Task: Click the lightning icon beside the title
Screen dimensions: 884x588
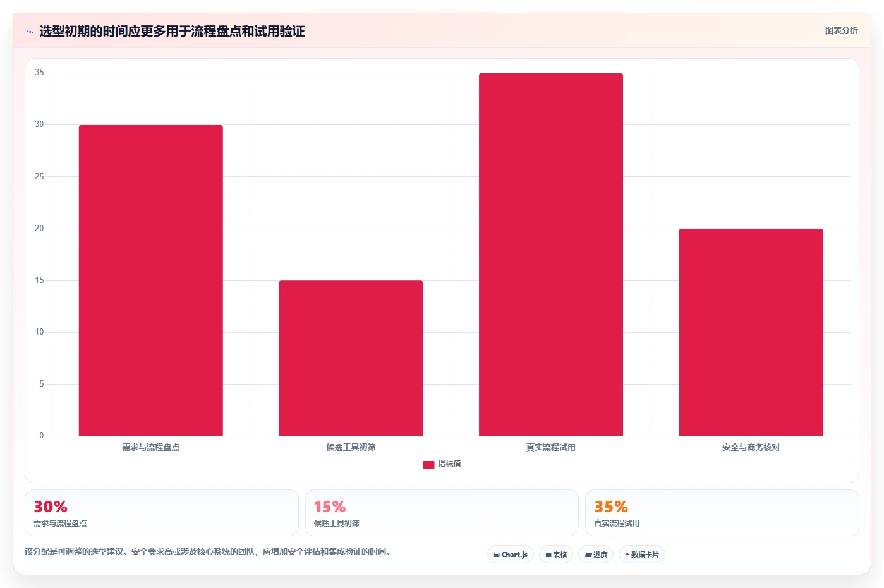Action: coord(30,32)
